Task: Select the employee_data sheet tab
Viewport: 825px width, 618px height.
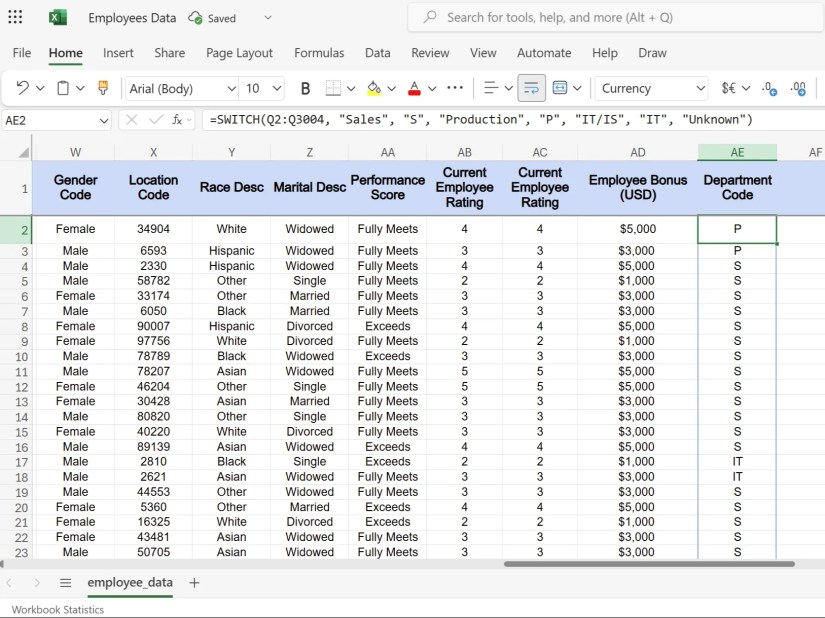Action: [130, 582]
